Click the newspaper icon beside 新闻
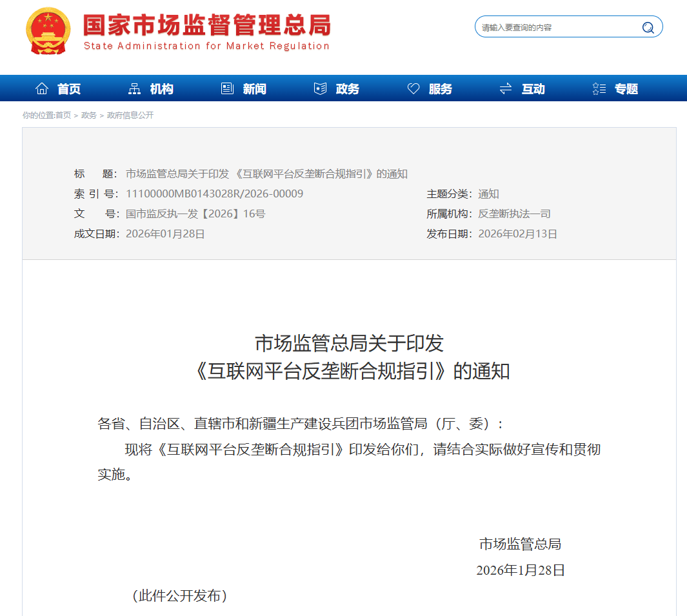 pos(227,89)
